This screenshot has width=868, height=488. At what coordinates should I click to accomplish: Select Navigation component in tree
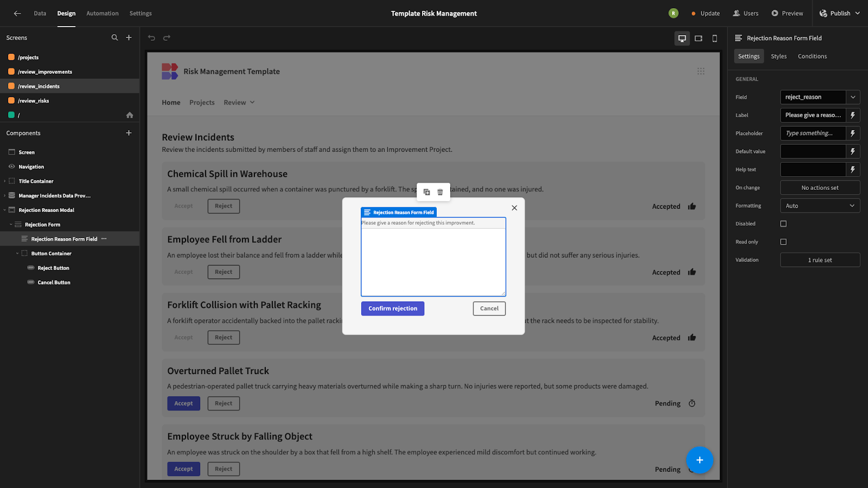pyautogui.click(x=69, y=167)
